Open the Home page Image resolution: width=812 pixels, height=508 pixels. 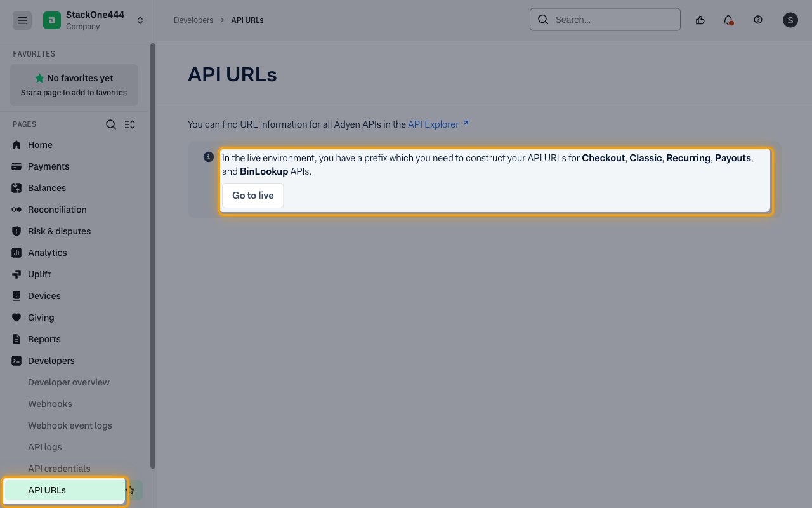(x=40, y=145)
